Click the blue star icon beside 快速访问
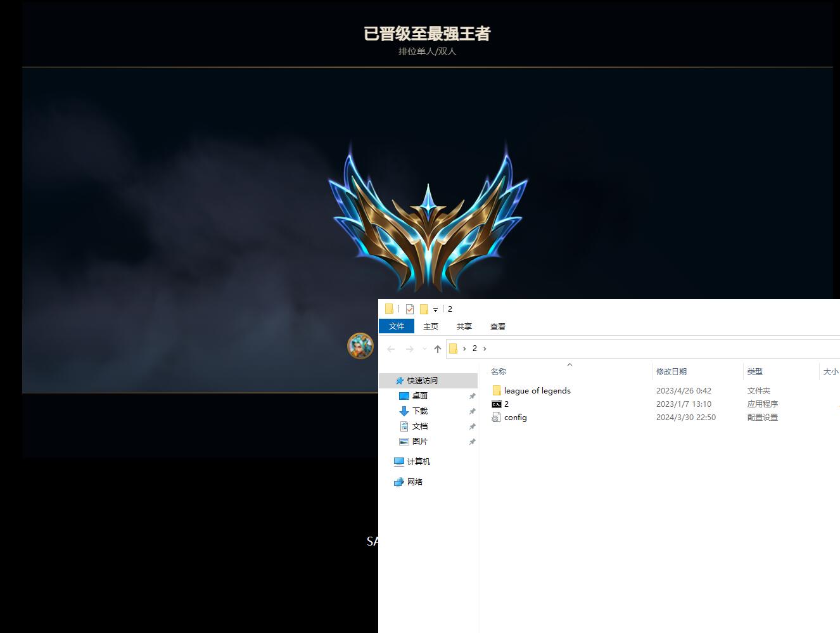Viewport: 840px width, 633px height. 399,381
